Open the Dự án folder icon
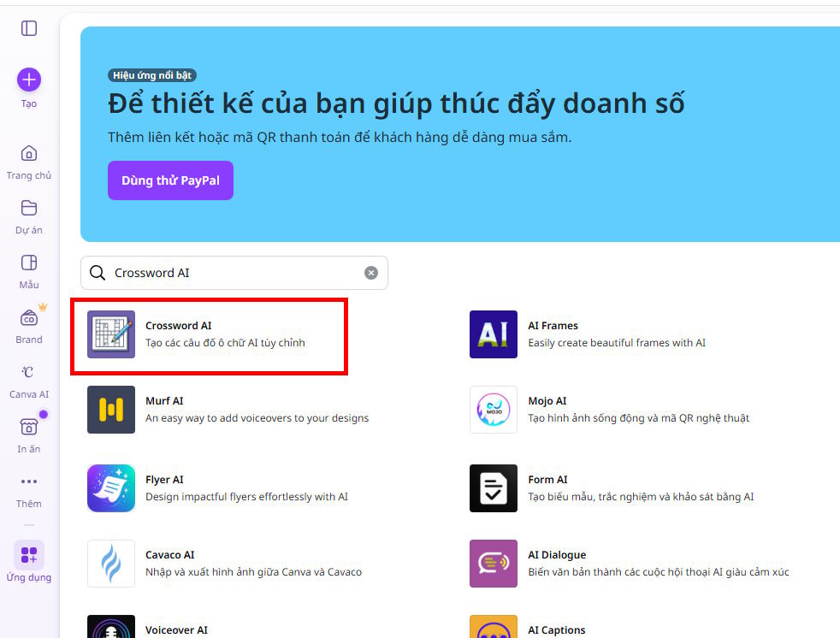 (29, 208)
